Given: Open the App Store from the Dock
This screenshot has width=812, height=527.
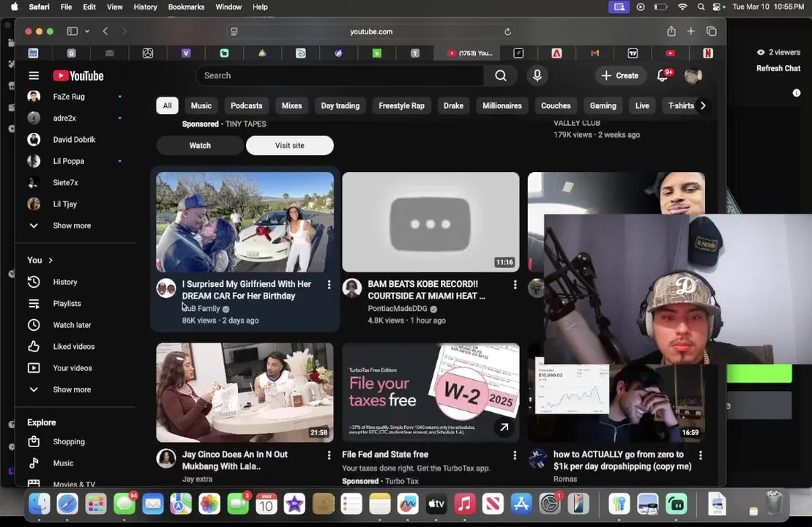Looking at the screenshot, I should point(521,504).
